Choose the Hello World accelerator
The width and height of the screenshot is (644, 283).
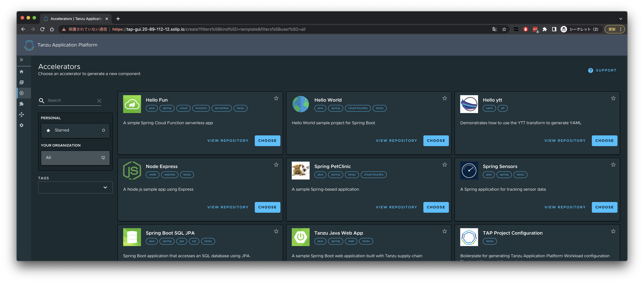(436, 141)
